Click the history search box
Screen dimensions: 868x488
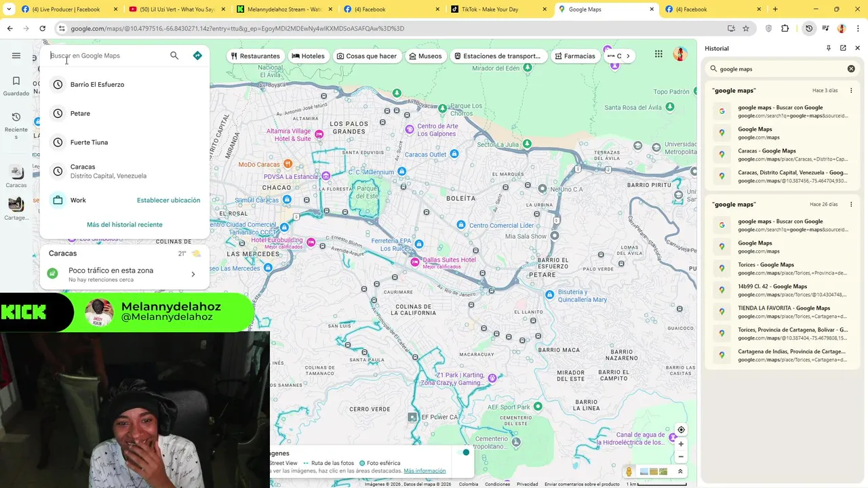[x=782, y=68]
